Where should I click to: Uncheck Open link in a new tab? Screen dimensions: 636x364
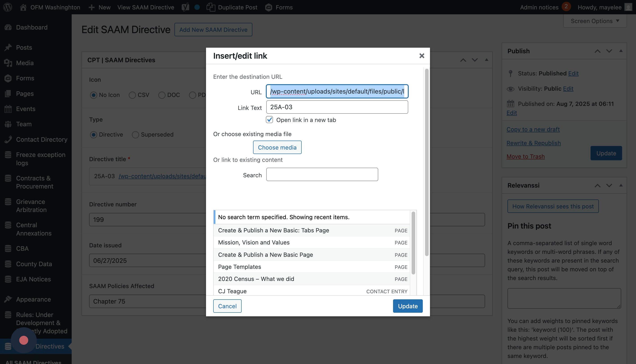pyautogui.click(x=269, y=120)
